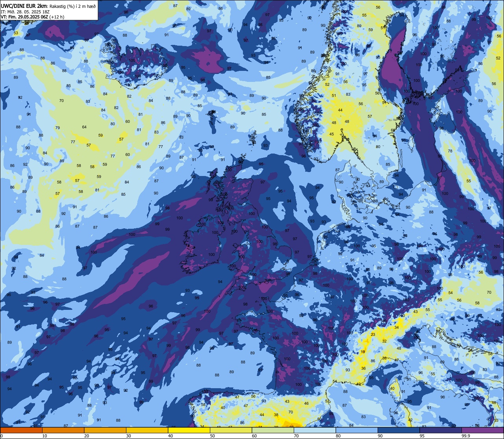Click the legend tick label 20
This screenshot has height=439, width=504.
pos(87,436)
